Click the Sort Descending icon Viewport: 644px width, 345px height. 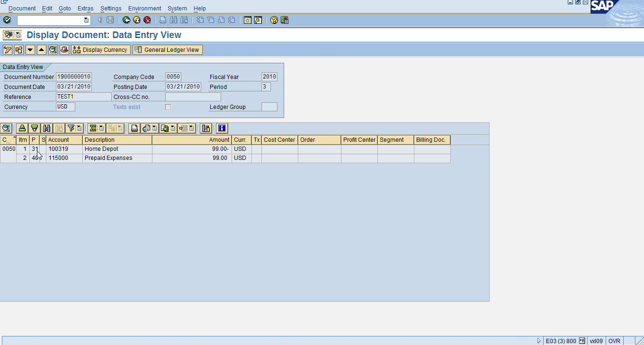[x=34, y=128]
